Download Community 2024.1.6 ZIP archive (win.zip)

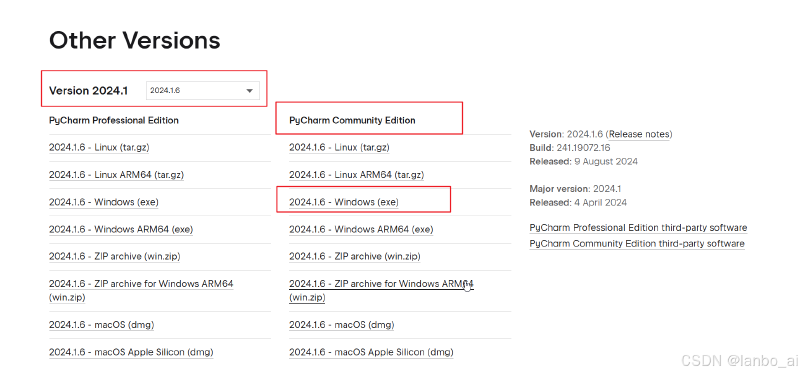(x=355, y=257)
